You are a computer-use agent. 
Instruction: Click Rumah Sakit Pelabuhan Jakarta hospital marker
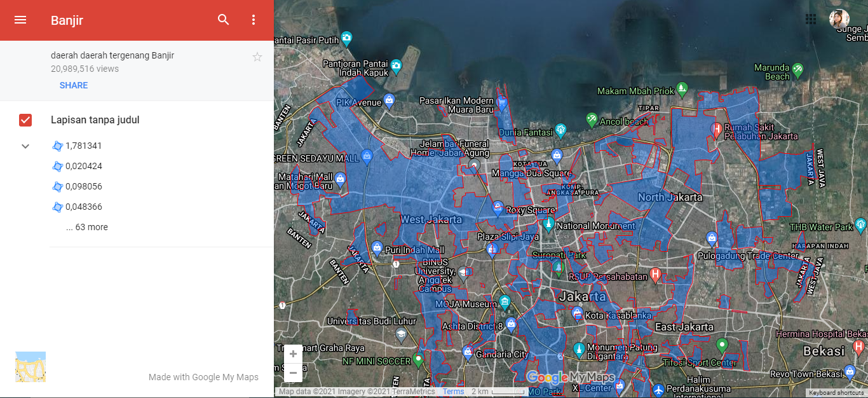tap(717, 130)
